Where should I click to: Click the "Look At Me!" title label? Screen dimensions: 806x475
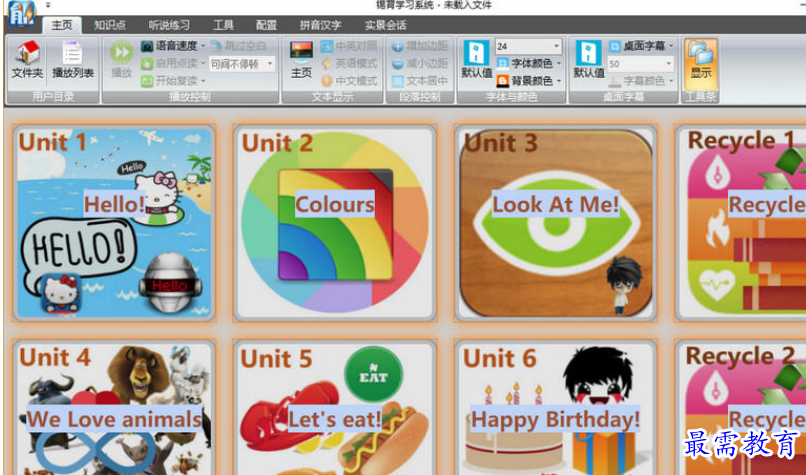(556, 205)
